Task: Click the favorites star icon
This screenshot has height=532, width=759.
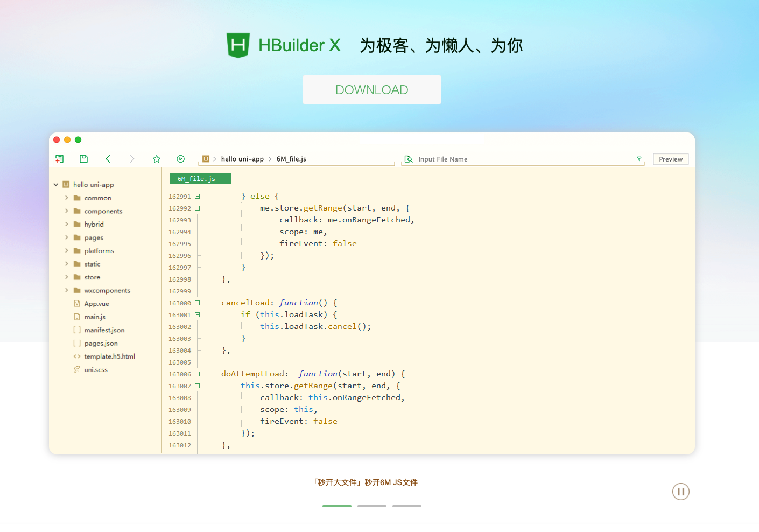Action: (156, 158)
